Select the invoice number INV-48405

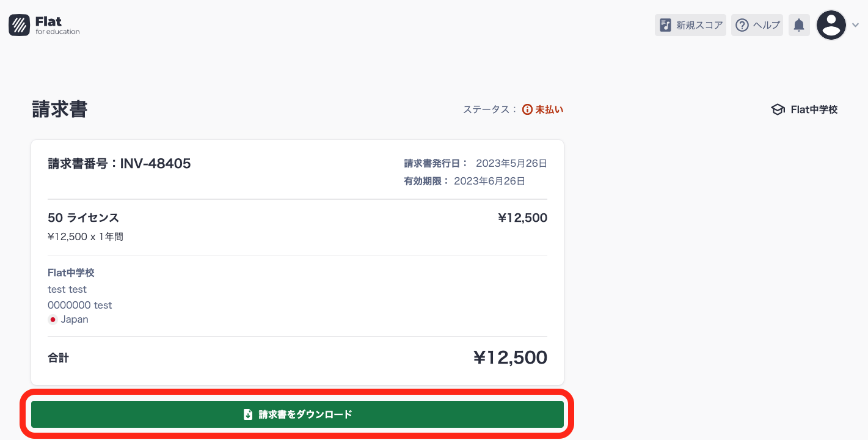click(119, 163)
